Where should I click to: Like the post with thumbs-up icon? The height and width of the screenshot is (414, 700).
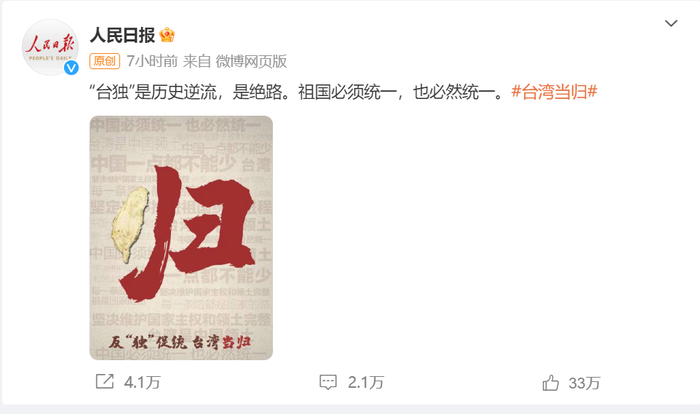coord(550,383)
